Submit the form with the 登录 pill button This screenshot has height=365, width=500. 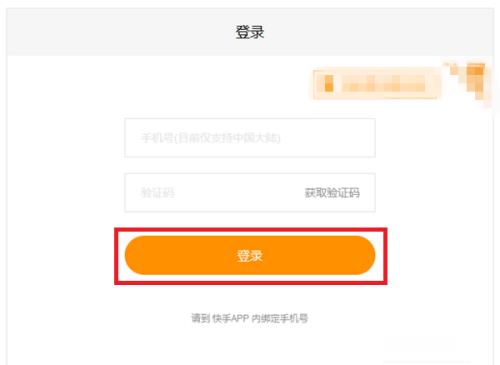[x=250, y=255]
